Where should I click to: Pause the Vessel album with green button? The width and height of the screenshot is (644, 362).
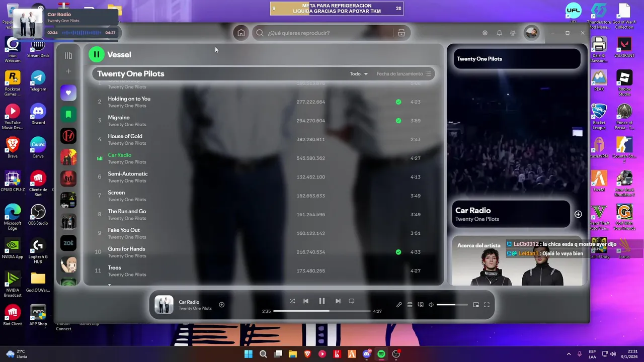coord(96,54)
